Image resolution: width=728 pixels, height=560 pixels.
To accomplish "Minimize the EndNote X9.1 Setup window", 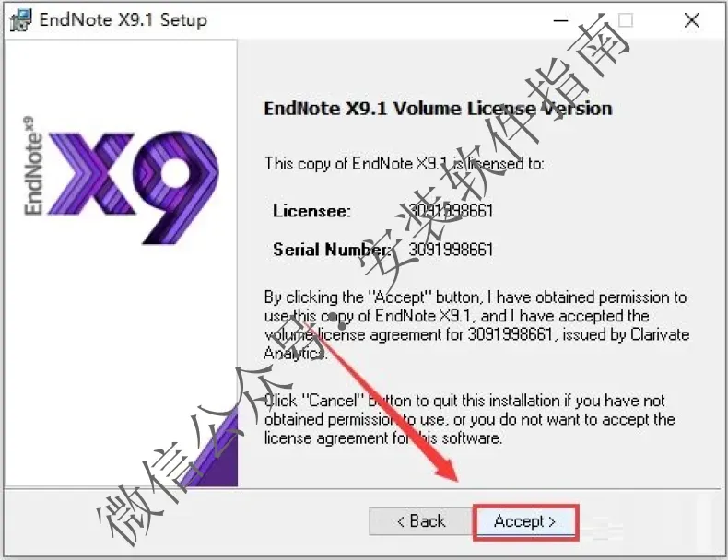I will (561, 20).
